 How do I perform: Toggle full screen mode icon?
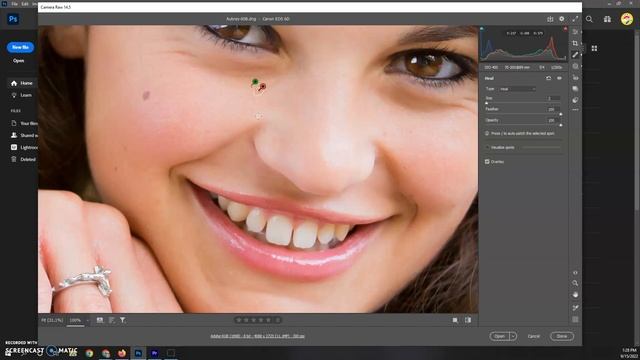[575, 19]
